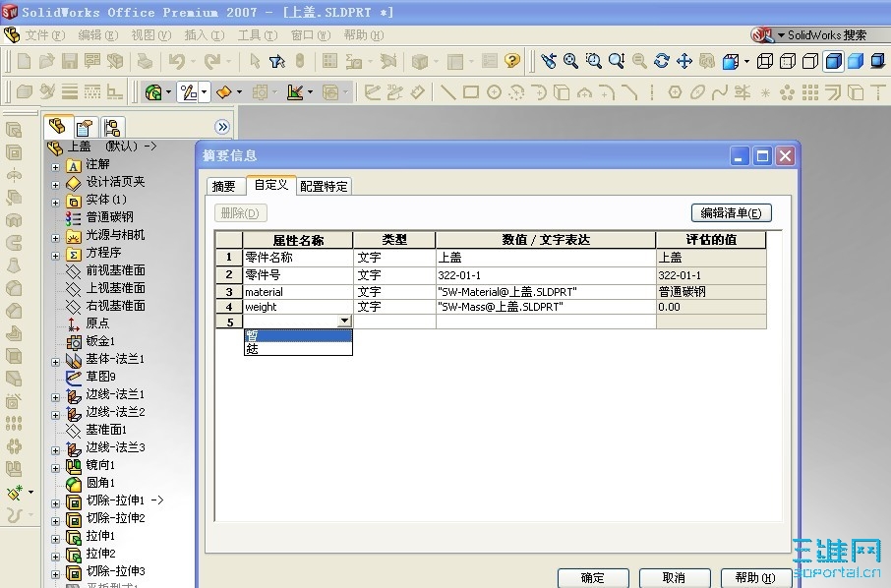Click the Save icon in toolbar
Screen dimensions: 891x588
(69, 61)
